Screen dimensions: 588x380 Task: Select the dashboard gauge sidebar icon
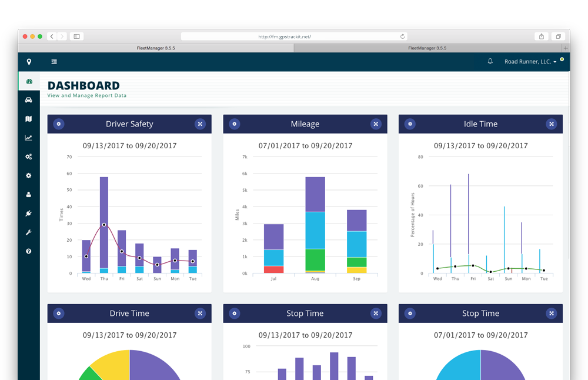click(29, 81)
